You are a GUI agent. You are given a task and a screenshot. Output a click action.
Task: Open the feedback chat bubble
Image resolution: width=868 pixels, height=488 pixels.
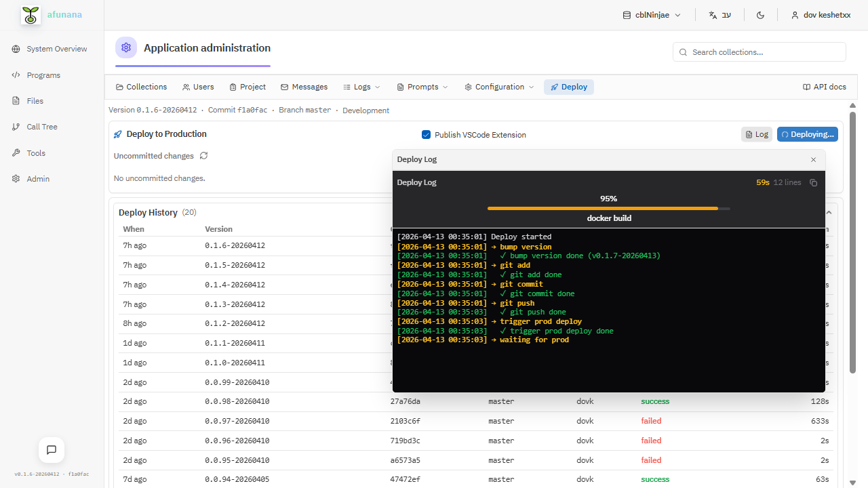tap(51, 450)
